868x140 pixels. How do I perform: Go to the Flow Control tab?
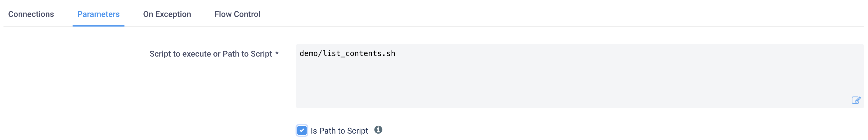[237, 14]
